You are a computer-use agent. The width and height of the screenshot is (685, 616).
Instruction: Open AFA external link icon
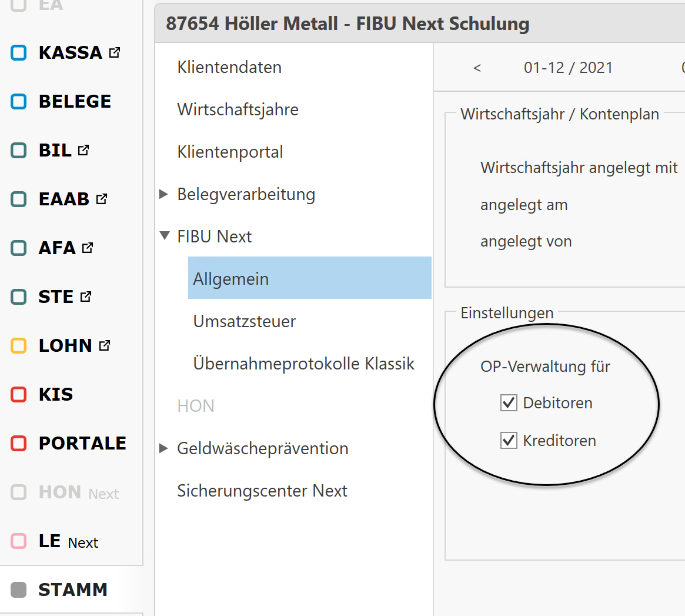point(88,248)
